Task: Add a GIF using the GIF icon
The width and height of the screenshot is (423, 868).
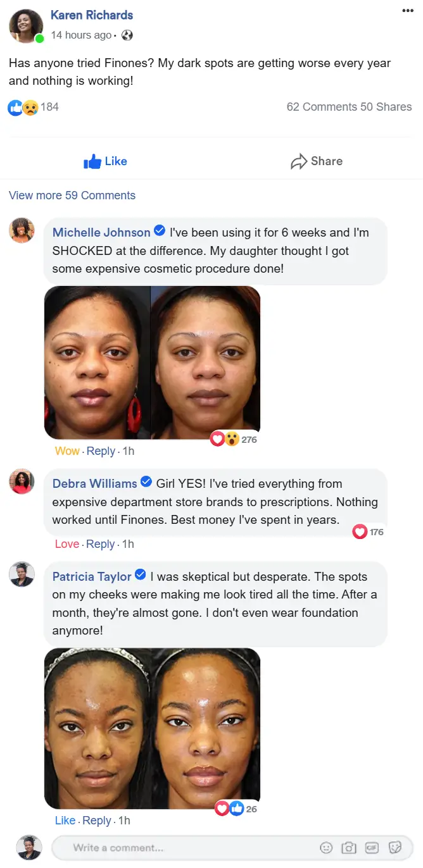Action: 372,848
